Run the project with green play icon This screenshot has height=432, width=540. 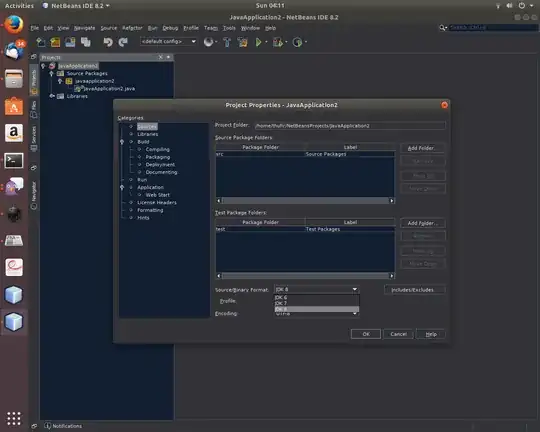258,42
